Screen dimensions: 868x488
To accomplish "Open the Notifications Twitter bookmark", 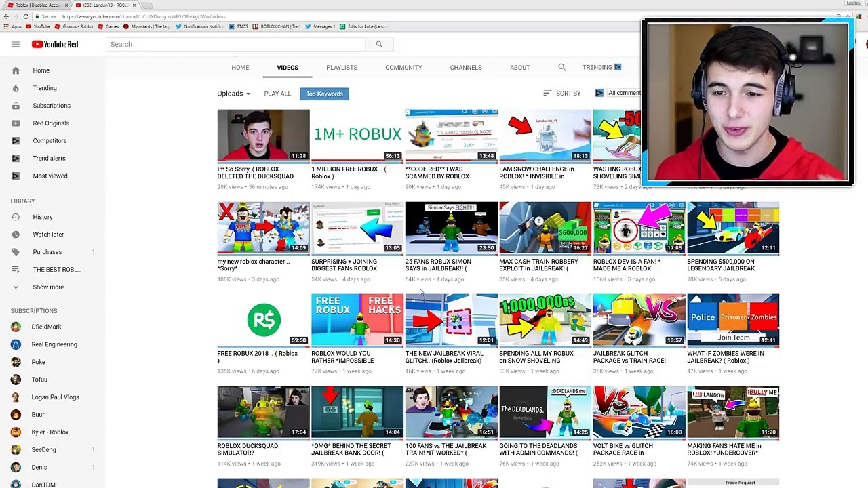I will point(199,26).
